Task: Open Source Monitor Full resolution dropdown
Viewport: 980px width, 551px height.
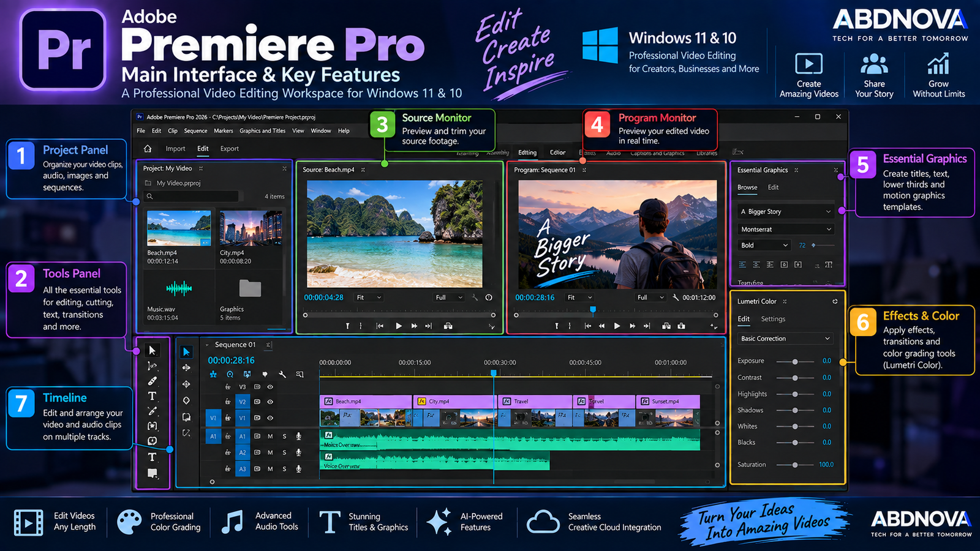Action: [450, 298]
